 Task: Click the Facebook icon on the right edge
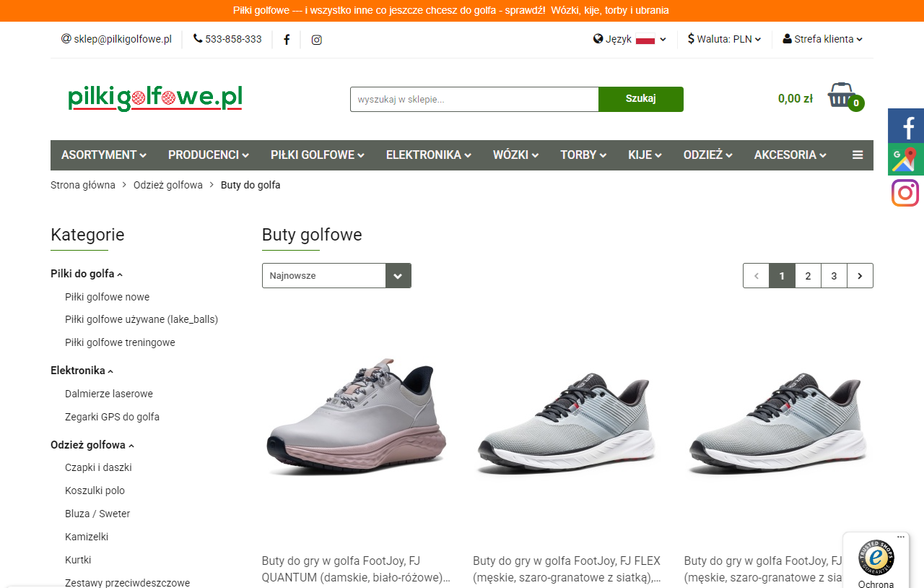coord(905,126)
